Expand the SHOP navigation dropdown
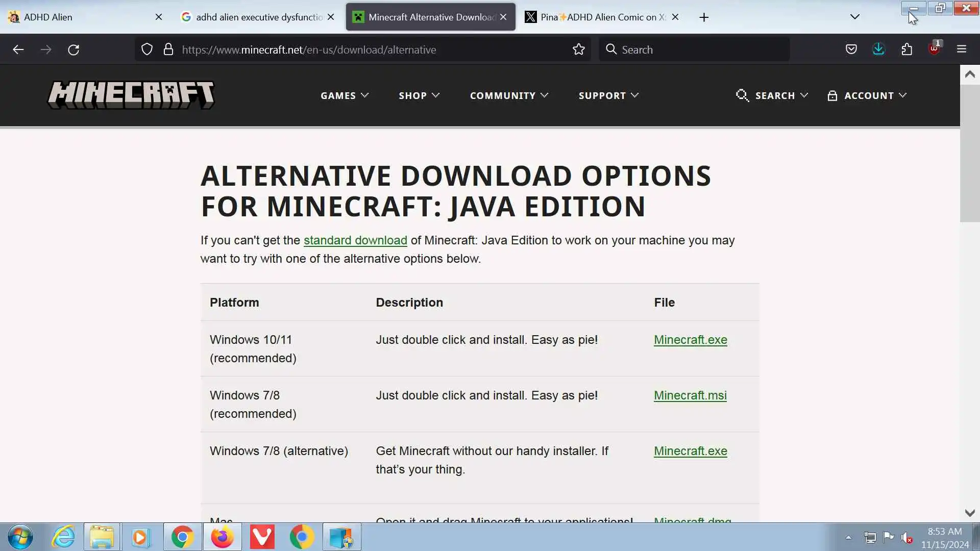980x551 pixels. point(419,95)
